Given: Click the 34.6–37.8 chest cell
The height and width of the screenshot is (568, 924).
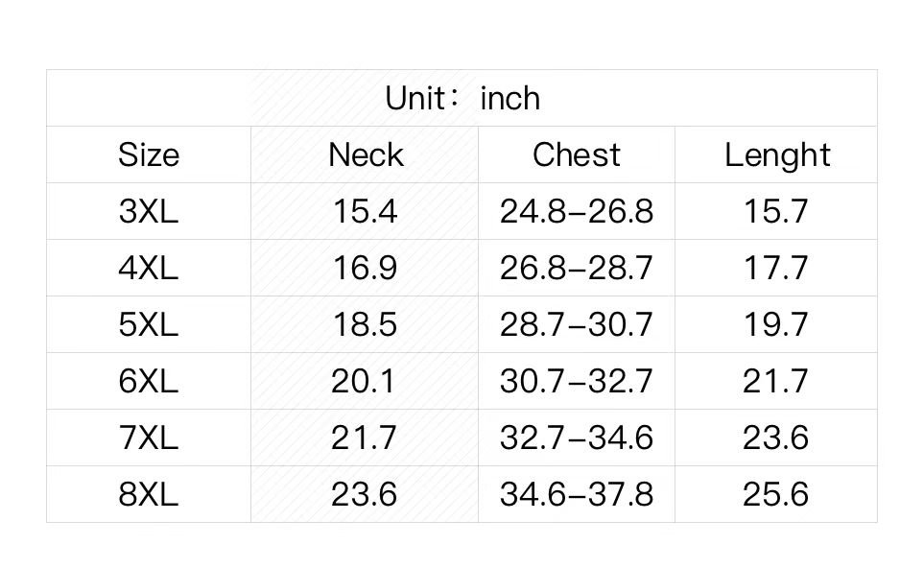Looking at the screenshot, I should point(576,494).
